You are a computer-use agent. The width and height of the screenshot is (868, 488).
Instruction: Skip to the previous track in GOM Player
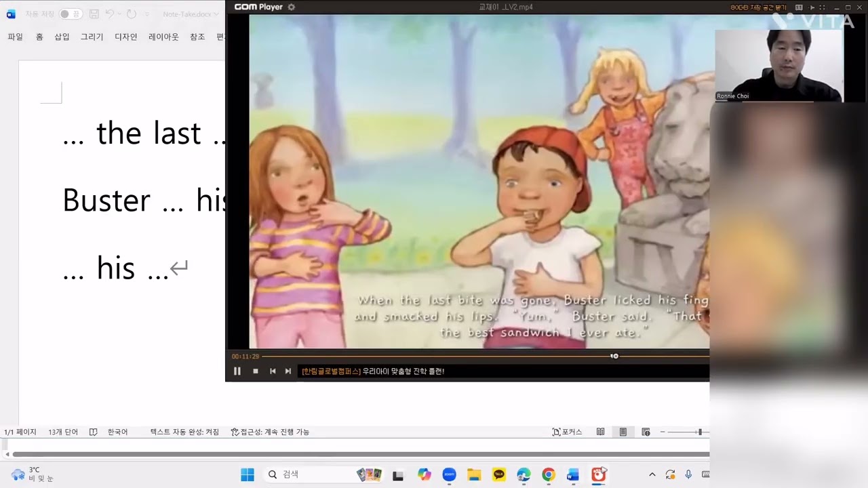coord(273,371)
